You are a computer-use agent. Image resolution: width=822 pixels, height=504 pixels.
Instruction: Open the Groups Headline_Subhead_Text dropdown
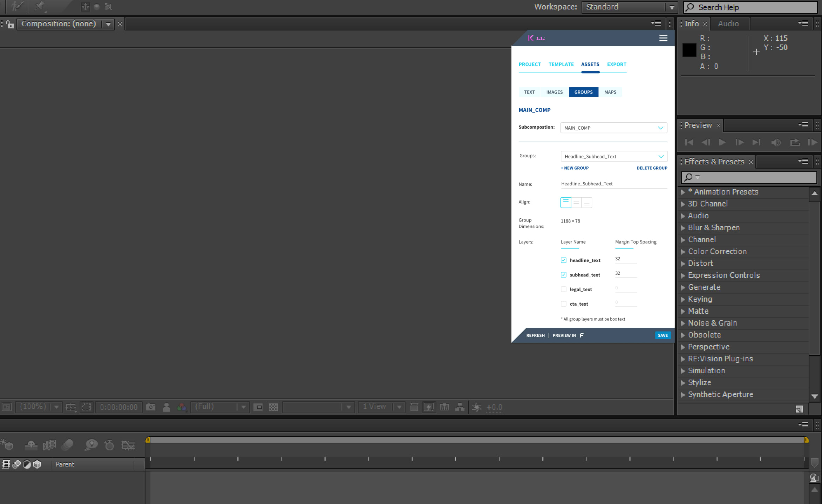click(614, 156)
